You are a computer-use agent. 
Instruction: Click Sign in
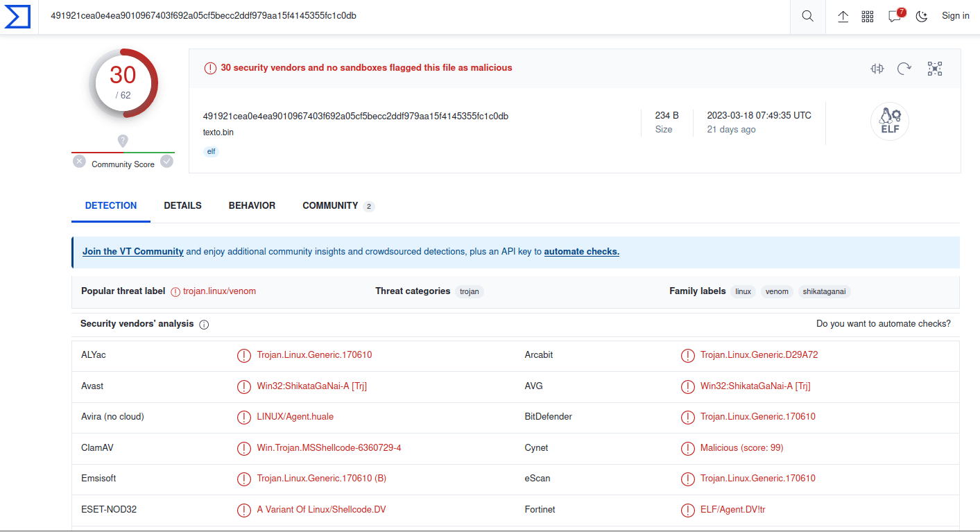coord(955,16)
